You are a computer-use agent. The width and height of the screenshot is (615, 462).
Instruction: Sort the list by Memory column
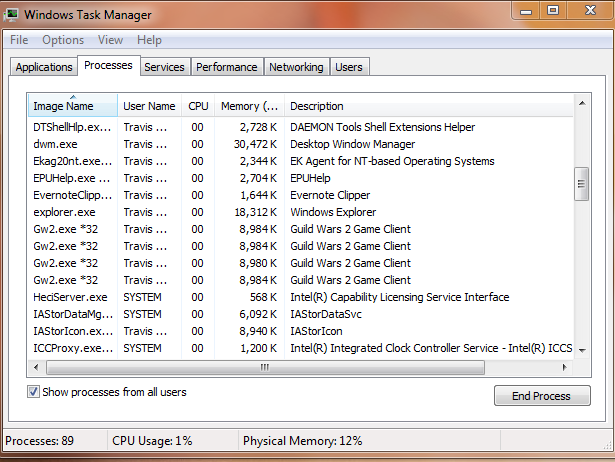coord(249,106)
